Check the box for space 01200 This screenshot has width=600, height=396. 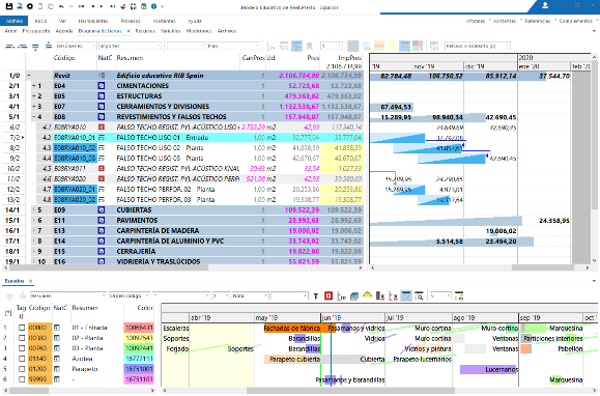pos(22,369)
